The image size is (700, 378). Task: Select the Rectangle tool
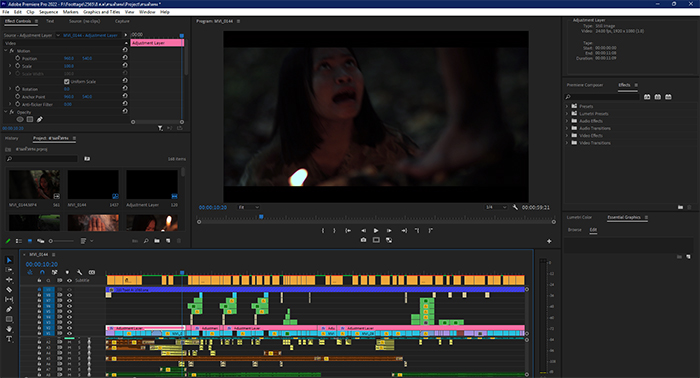[9, 319]
